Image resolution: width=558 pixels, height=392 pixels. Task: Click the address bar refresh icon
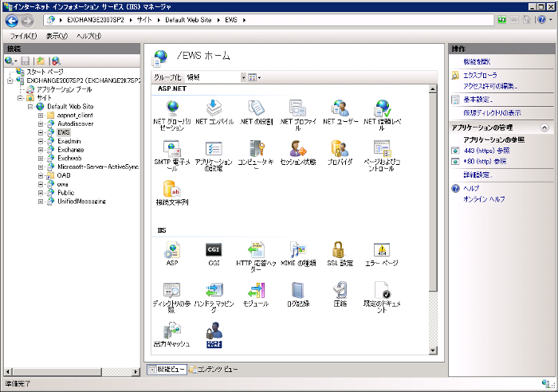[x=501, y=20]
